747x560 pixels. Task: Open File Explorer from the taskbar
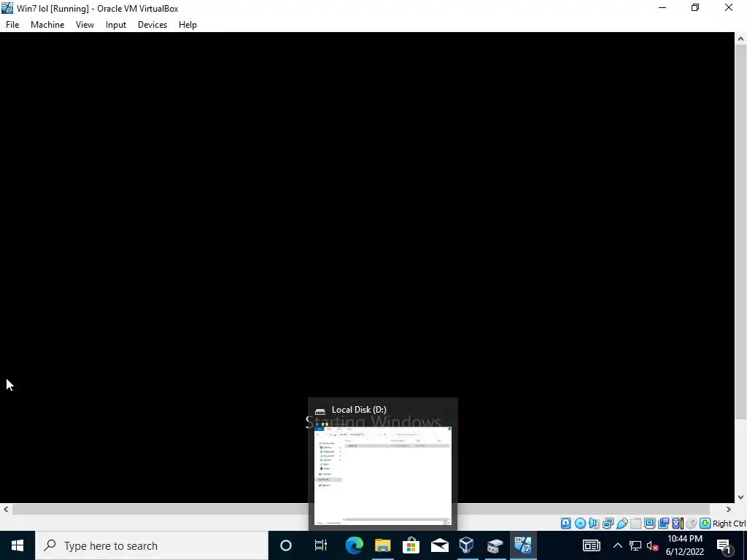(382, 545)
